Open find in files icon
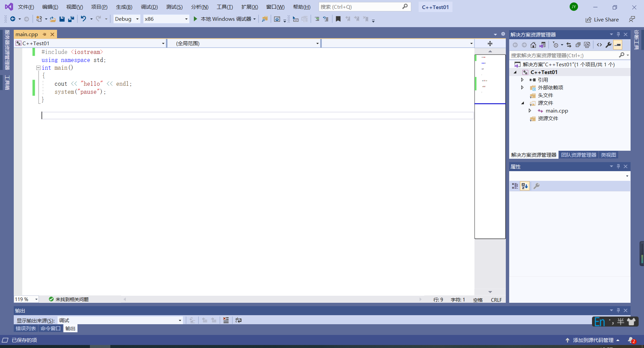 [265, 19]
